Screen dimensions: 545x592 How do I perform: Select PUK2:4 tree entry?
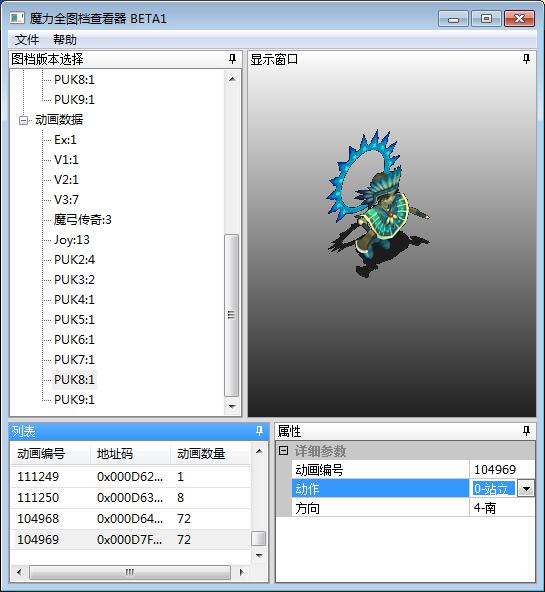coord(74,260)
